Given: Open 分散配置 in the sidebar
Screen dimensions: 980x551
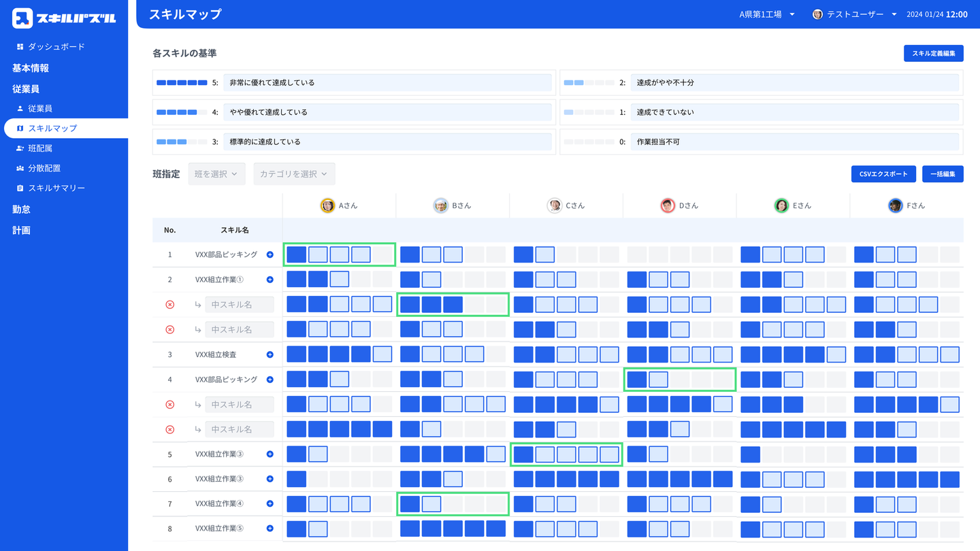Looking at the screenshot, I should pos(48,168).
